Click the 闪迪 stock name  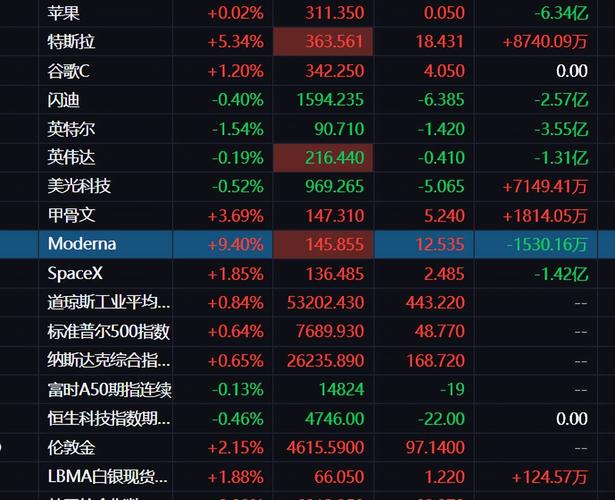[x=63, y=100]
